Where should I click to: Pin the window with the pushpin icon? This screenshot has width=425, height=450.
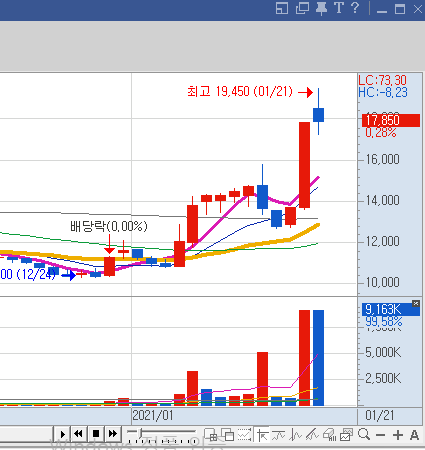321,8
